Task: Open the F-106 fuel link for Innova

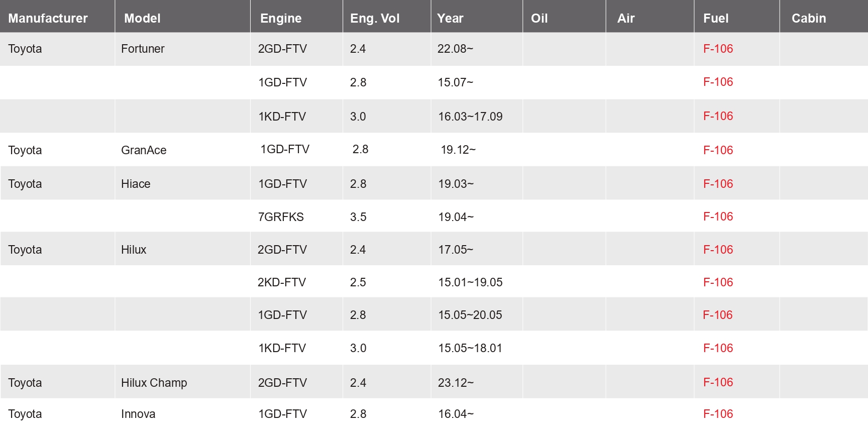Action: tap(718, 414)
